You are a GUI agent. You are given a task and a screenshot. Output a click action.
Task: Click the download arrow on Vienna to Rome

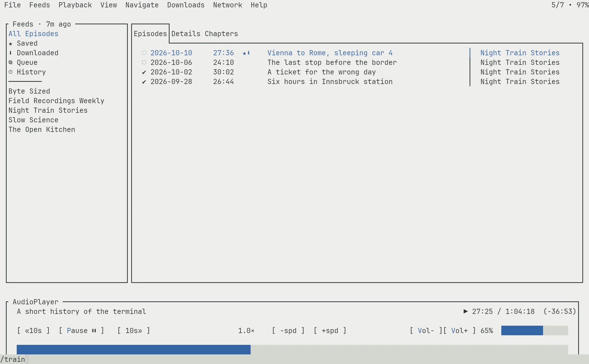[248, 53]
